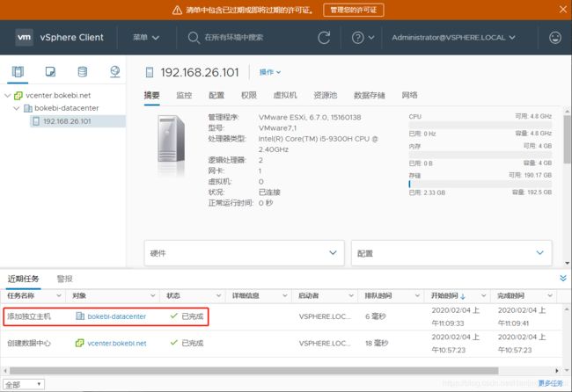Click the smiley feedback icon
Viewport: 572px width, 392px height.
point(554,38)
